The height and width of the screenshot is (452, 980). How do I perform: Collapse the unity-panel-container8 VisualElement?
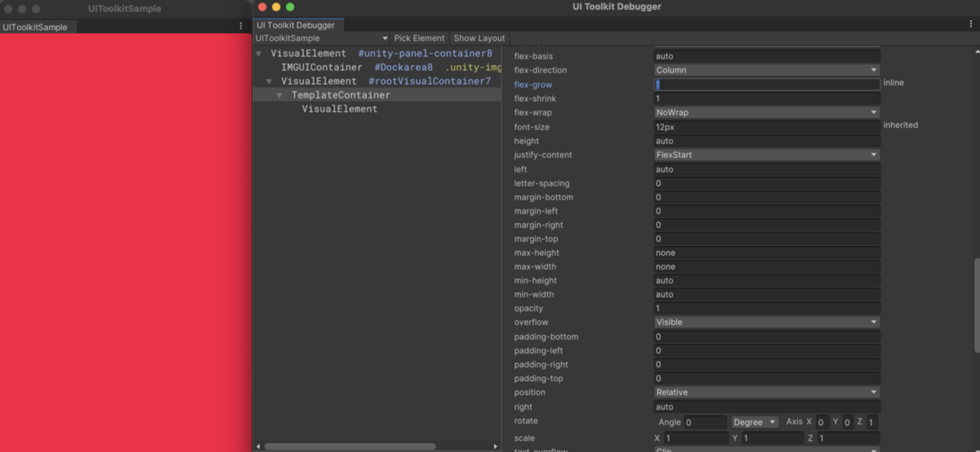(x=259, y=54)
